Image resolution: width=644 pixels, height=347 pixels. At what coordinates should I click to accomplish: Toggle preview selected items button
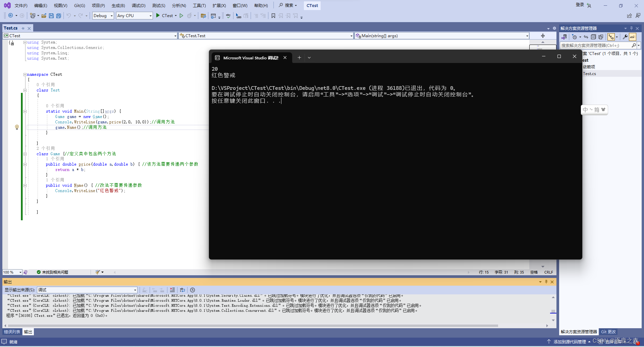point(633,37)
